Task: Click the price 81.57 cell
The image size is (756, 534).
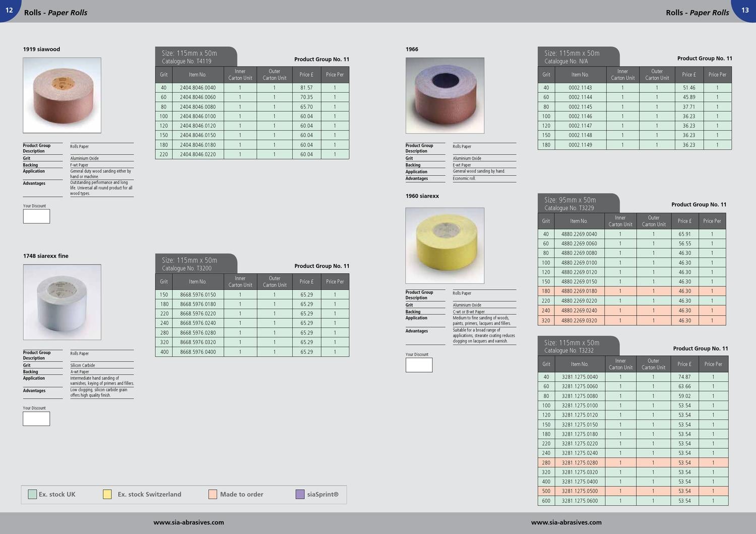Action: [306, 88]
